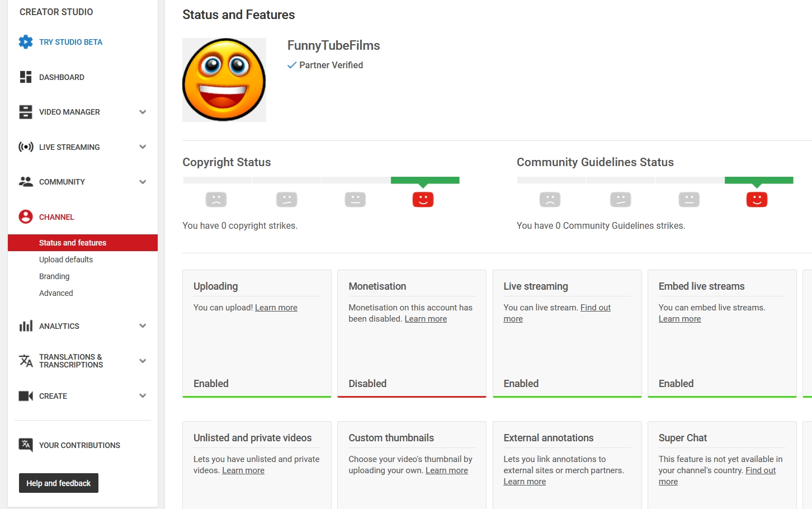812x509 pixels.
Task: Click Learn more in Custom thumbnails card
Action: point(447,470)
